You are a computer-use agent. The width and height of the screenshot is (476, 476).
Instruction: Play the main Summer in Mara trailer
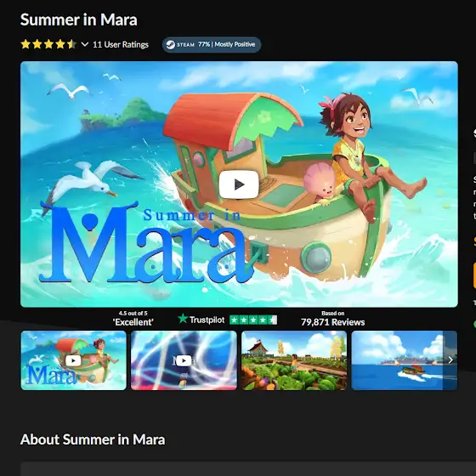[x=239, y=184]
